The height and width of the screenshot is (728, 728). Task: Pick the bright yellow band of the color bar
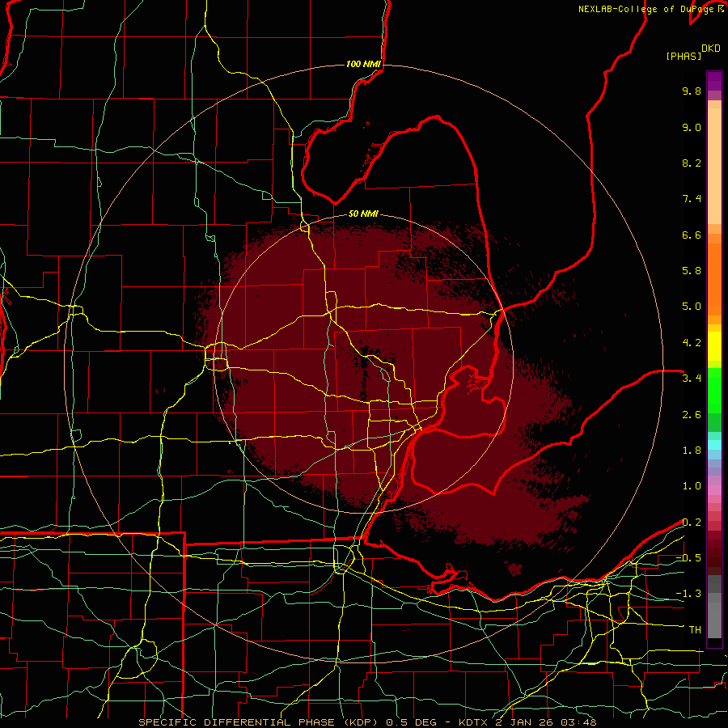click(714, 346)
